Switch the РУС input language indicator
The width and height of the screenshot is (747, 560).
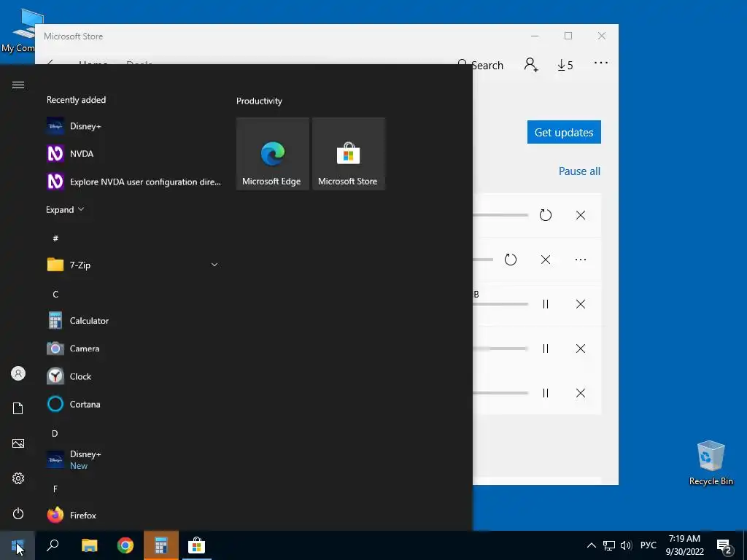[648, 545]
